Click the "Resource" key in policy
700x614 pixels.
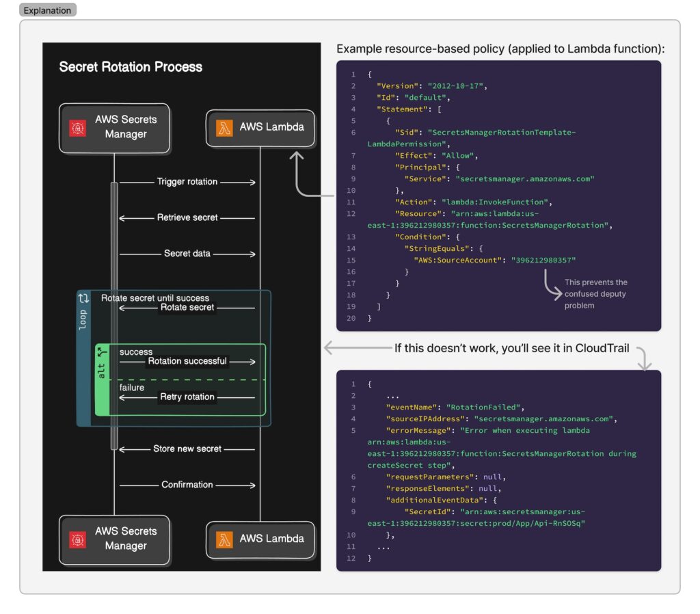coord(418,214)
